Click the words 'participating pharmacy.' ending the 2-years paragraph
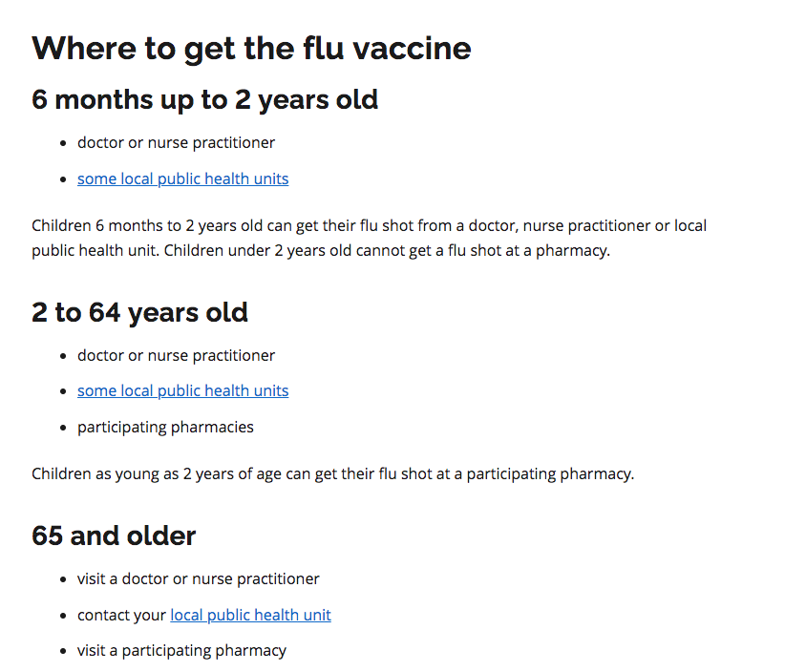 pos(550,473)
